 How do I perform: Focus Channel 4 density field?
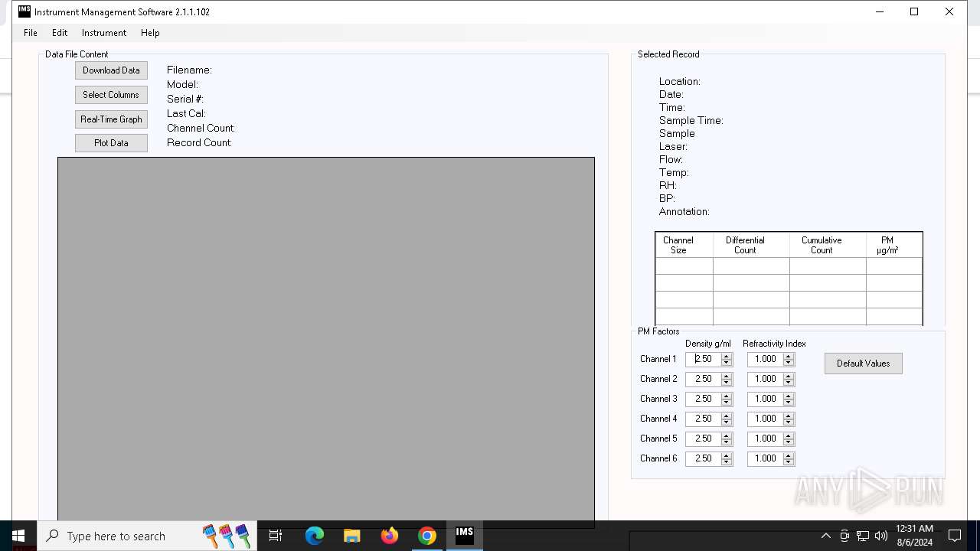(x=703, y=419)
